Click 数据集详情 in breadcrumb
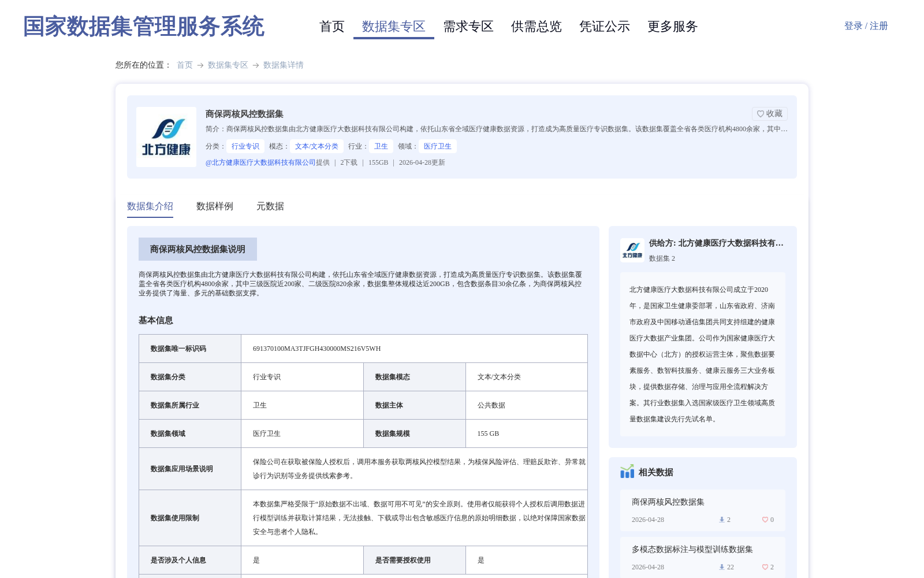Viewport: 924px width, 578px height. click(x=284, y=65)
